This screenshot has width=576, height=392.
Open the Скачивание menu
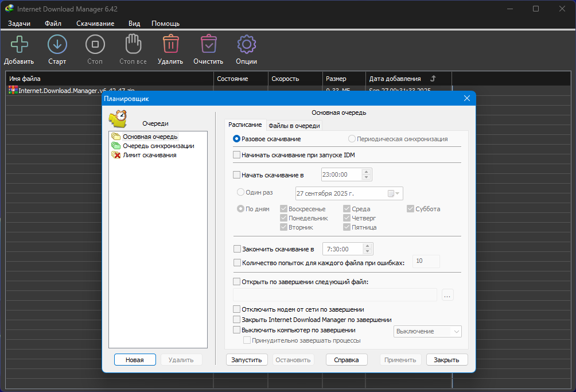(x=95, y=24)
